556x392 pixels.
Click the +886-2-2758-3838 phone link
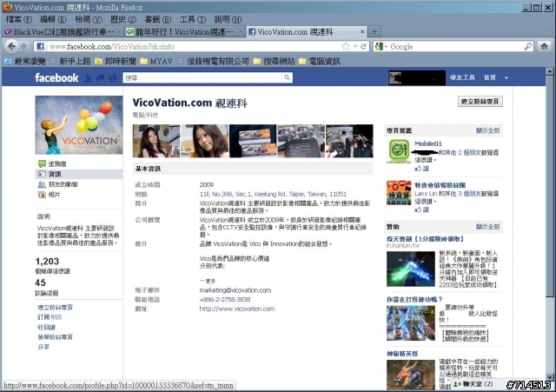click(225, 299)
